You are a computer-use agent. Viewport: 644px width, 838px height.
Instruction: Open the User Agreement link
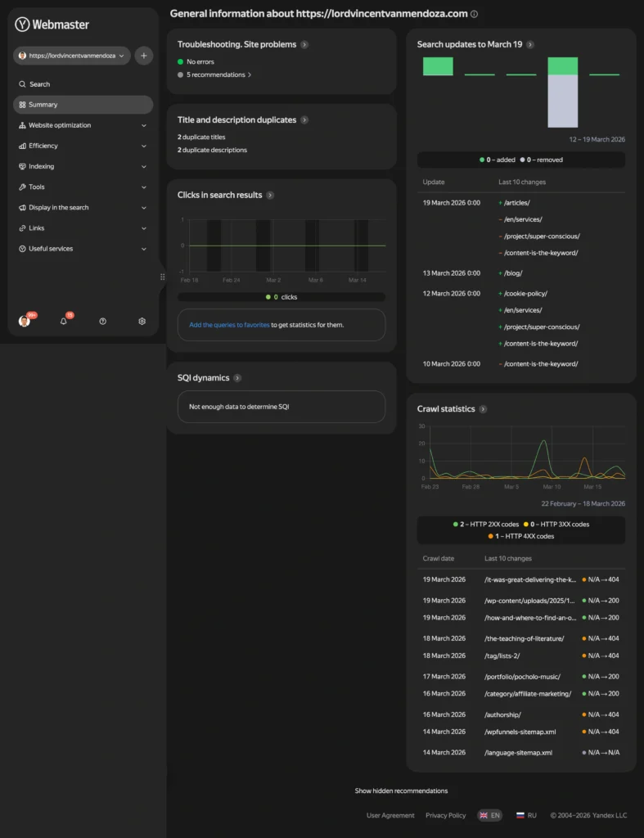pos(390,816)
